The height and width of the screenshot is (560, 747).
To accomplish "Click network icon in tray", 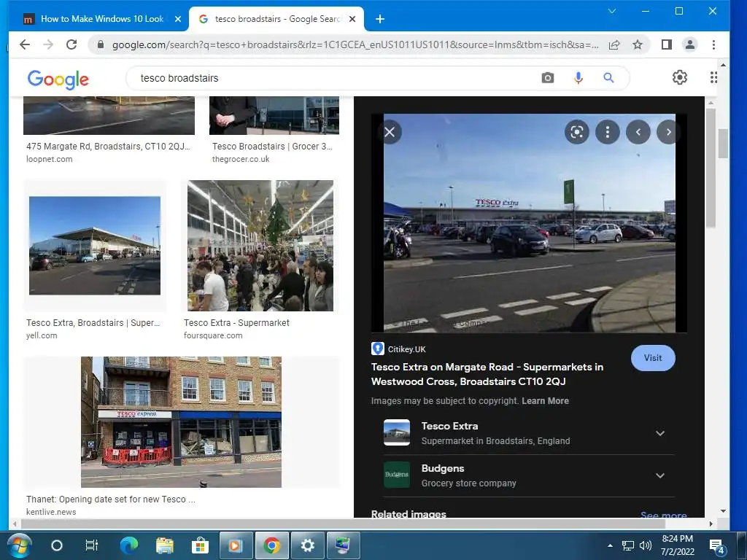I will tap(628, 545).
